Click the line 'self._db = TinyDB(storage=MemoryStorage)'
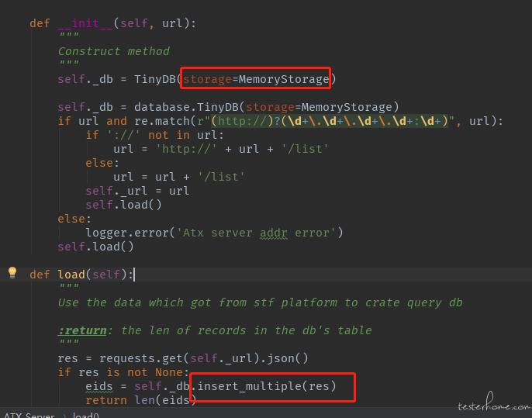Image resolution: width=532 pixels, height=418 pixels. 197,79
